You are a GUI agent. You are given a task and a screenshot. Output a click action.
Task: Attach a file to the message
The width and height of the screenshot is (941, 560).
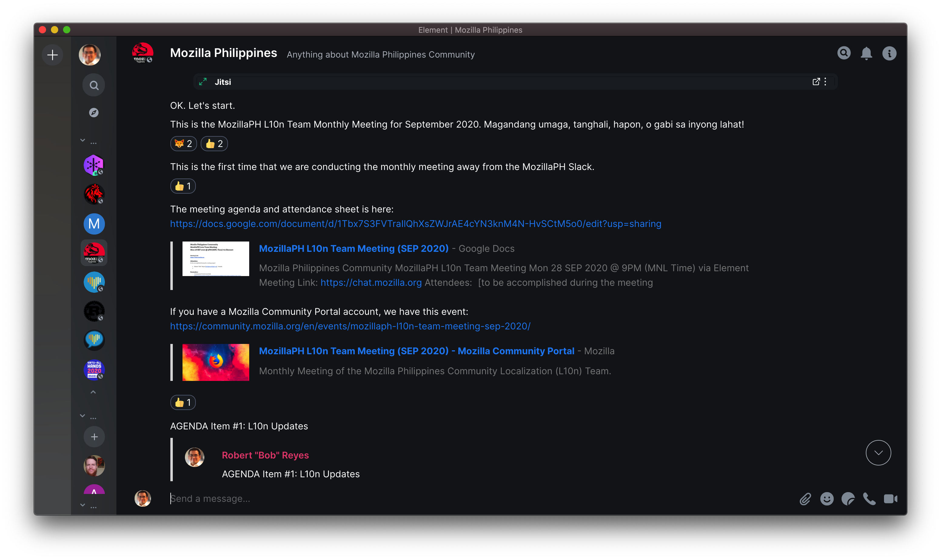805,499
